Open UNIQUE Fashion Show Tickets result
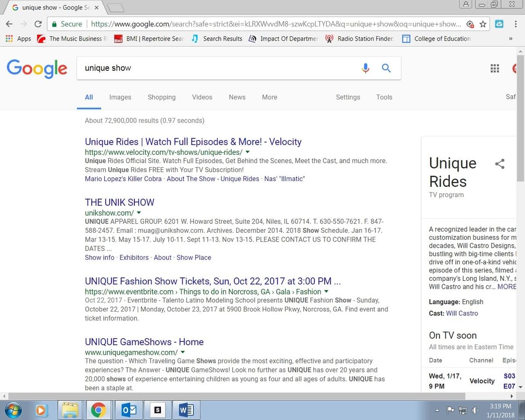Image resolution: width=525 pixels, height=420 pixels. pos(213,281)
